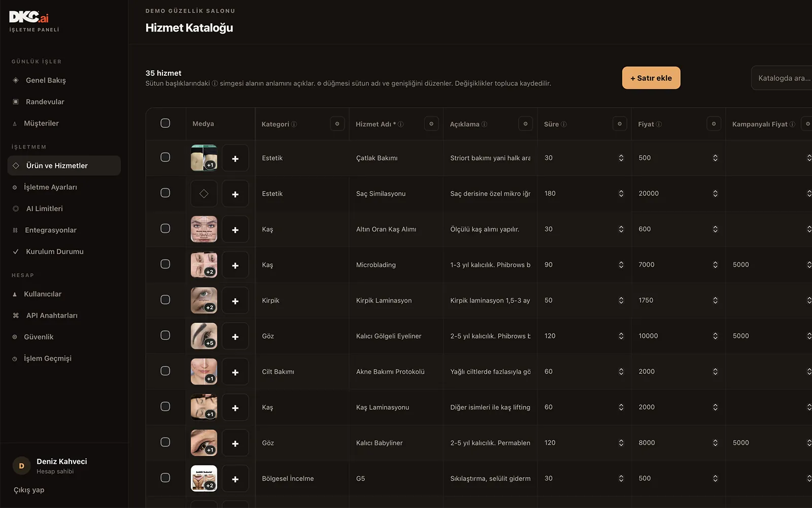Click the Satır ekle button
This screenshot has height=508, width=812.
(x=651, y=78)
